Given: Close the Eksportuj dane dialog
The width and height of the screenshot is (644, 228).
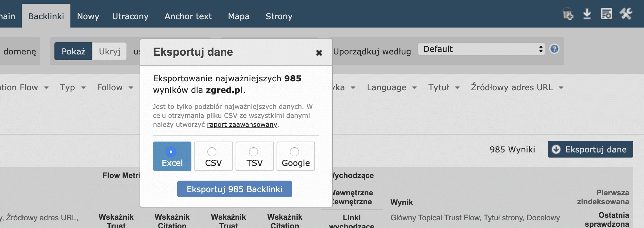Looking at the screenshot, I should tap(319, 53).
